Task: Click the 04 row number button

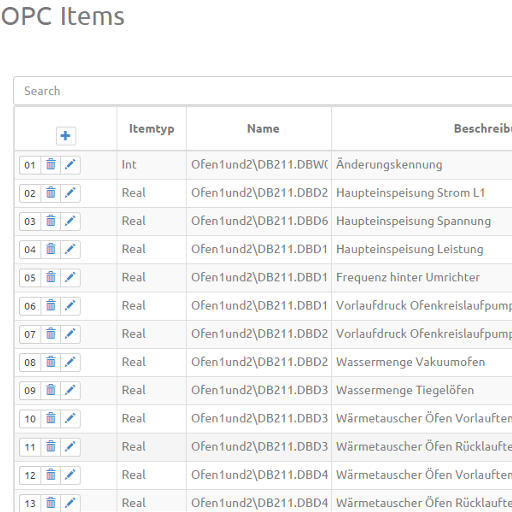Action: tap(30, 249)
